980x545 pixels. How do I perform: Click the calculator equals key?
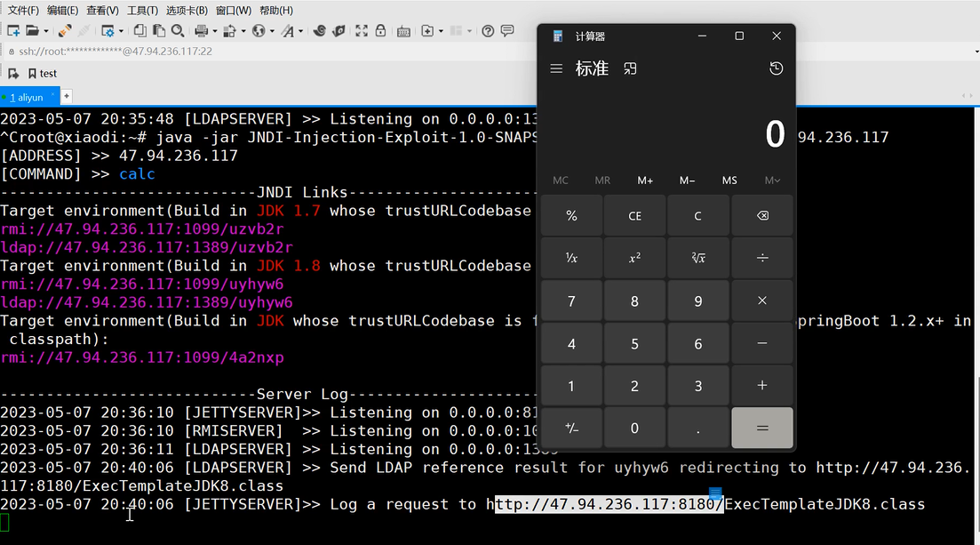coord(762,428)
